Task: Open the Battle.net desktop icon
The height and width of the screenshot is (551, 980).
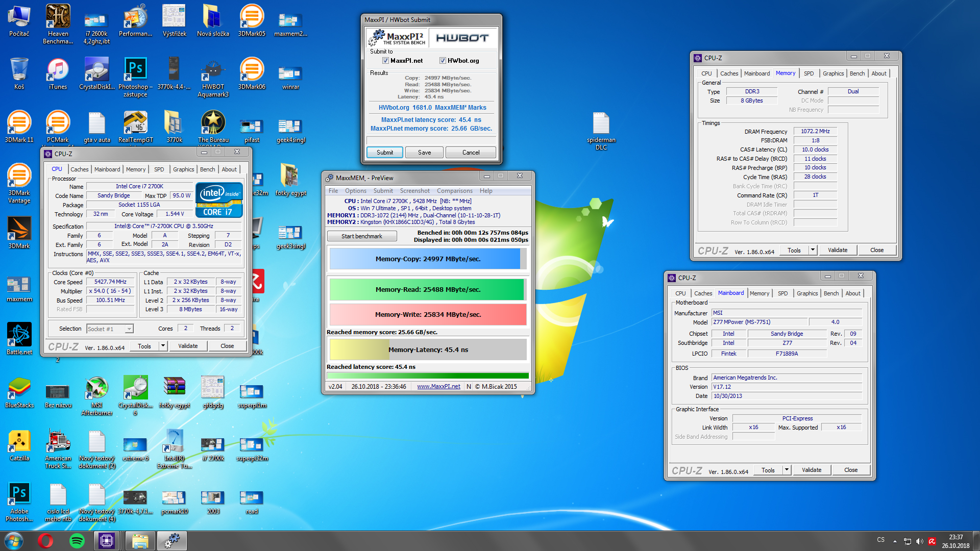Action: [19, 339]
